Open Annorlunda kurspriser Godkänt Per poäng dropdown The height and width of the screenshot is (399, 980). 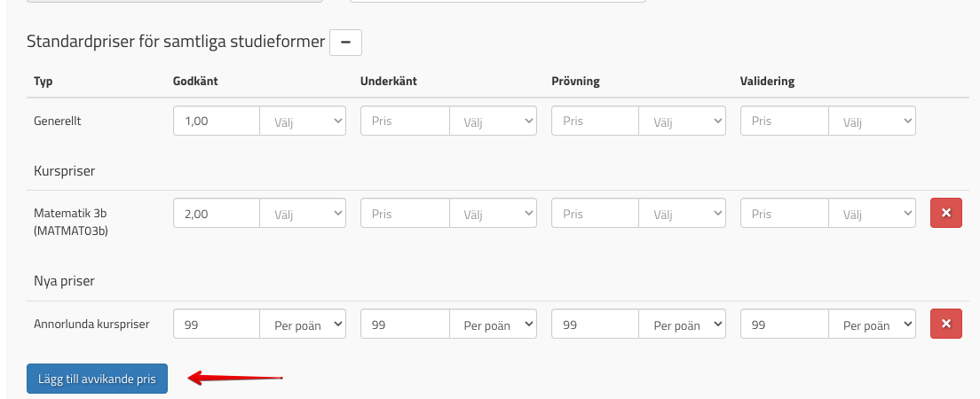pyautogui.click(x=303, y=325)
